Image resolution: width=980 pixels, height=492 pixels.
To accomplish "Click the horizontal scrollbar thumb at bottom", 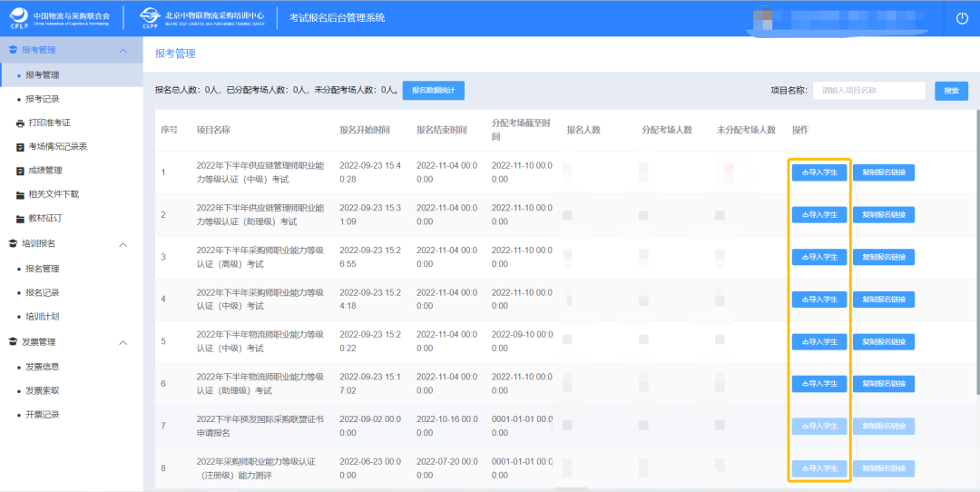I will click(x=571, y=489).
